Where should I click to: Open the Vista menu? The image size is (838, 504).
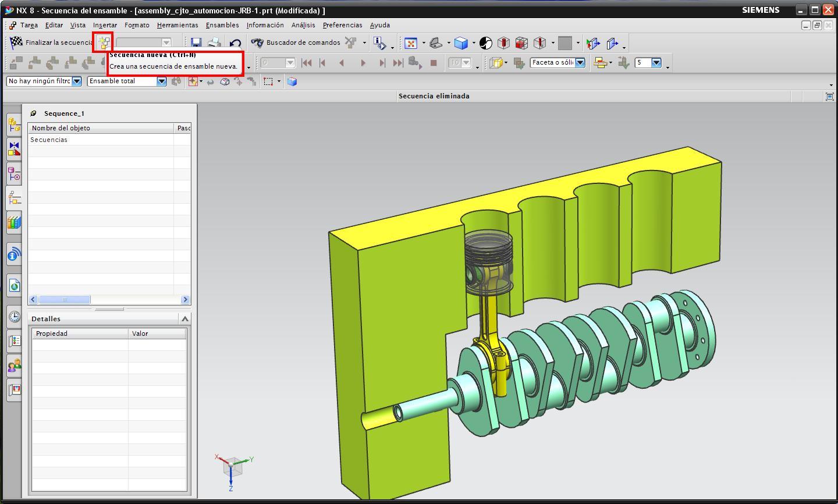(x=78, y=25)
